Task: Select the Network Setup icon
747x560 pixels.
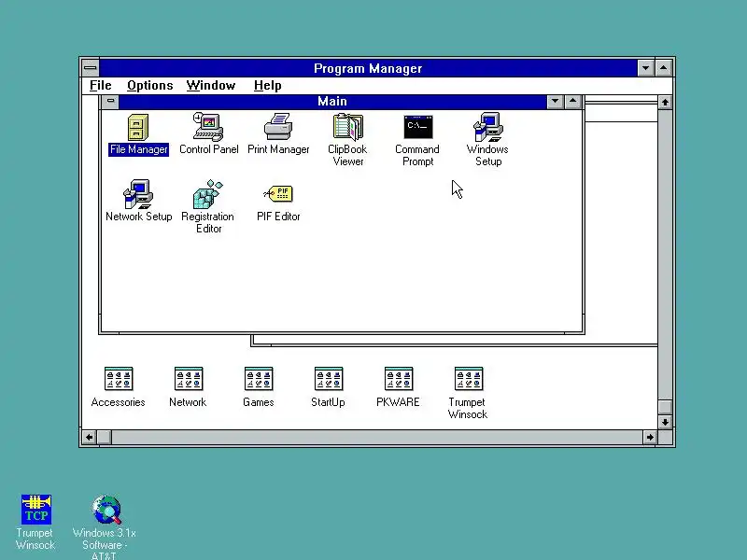Action: click(x=138, y=194)
